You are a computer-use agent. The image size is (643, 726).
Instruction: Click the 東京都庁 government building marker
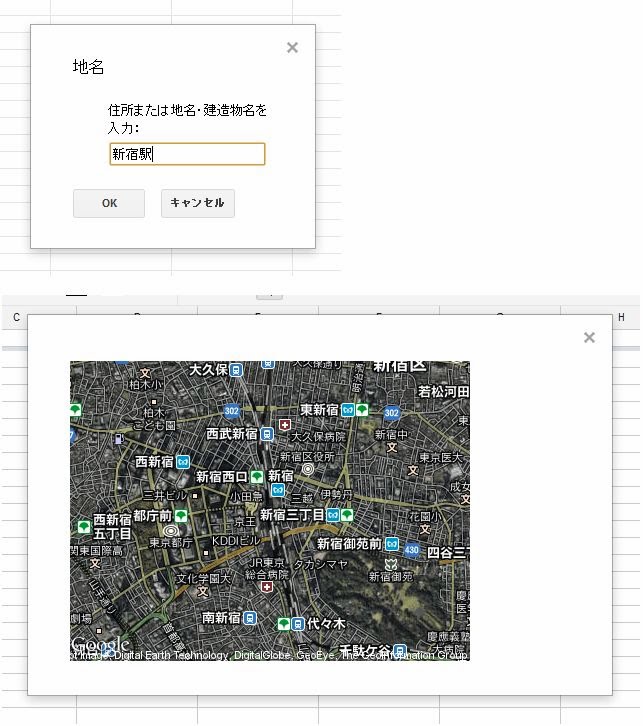171,531
